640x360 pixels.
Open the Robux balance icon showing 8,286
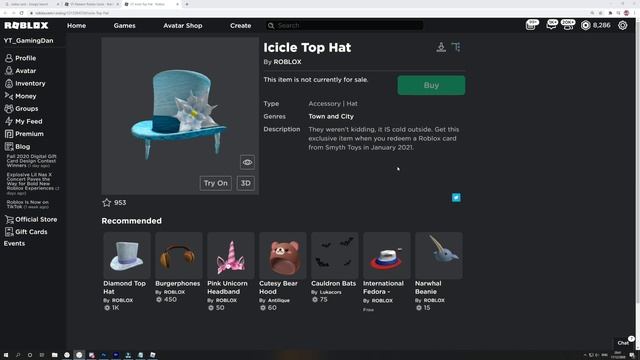585,25
